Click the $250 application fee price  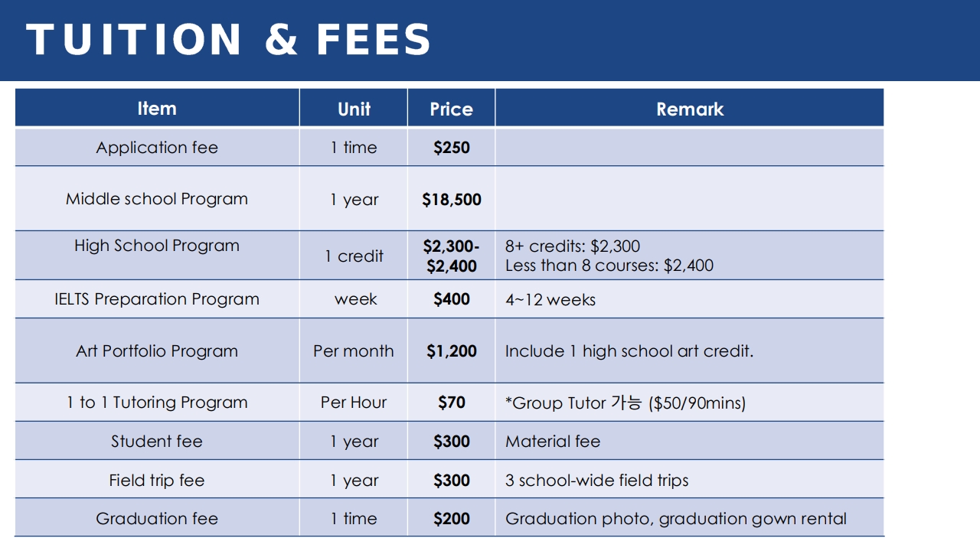pyautogui.click(x=452, y=148)
